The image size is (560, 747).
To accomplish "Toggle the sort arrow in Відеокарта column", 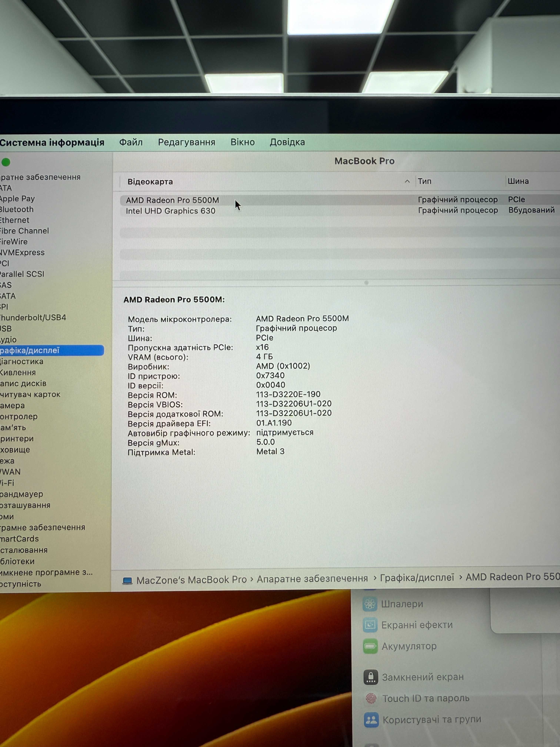I will click(407, 181).
